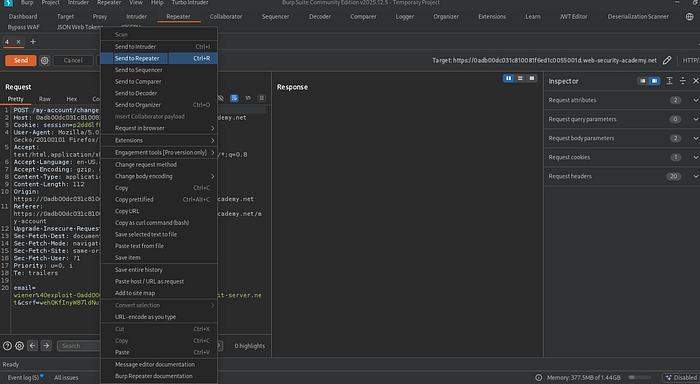Open Engagement tools submenu
This screenshot has height=384, width=700.
point(159,152)
